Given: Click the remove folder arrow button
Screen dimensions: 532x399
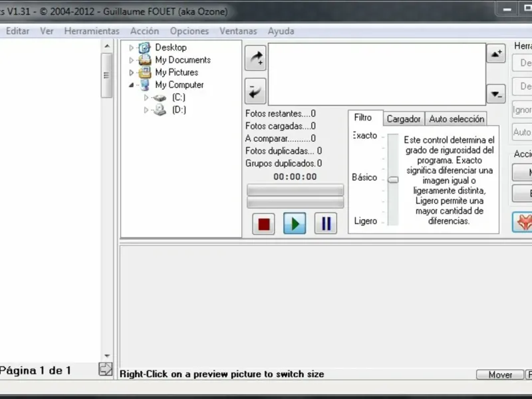Looking at the screenshot, I should click(255, 92).
